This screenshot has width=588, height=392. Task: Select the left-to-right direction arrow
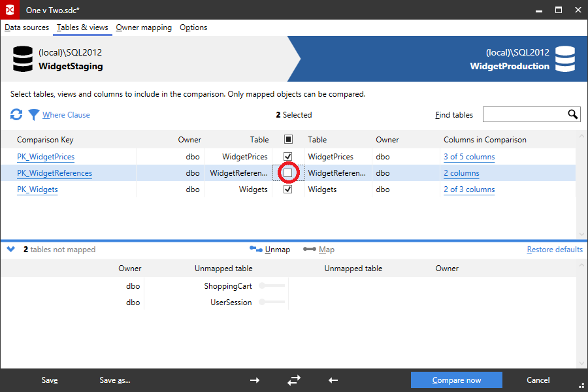click(254, 380)
